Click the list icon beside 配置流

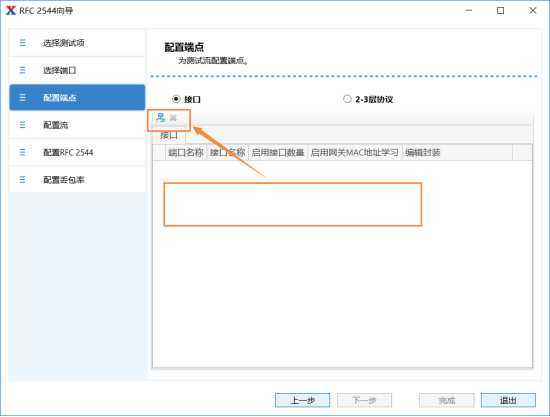click(22, 125)
